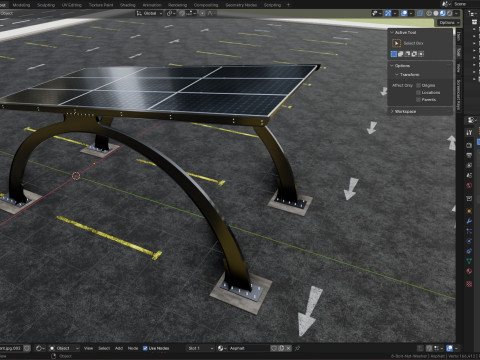Open the Material properties tab
The width and height of the screenshot is (480, 360).
click(x=469, y=271)
